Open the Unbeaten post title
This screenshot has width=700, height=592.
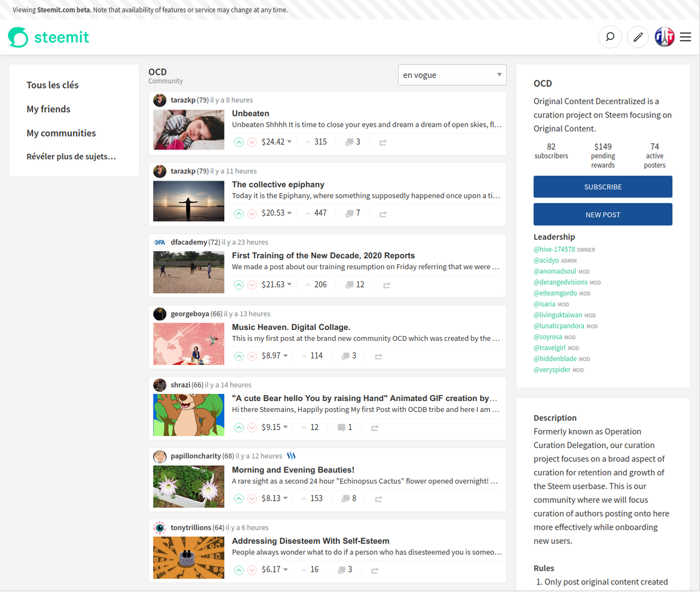[x=250, y=113]
